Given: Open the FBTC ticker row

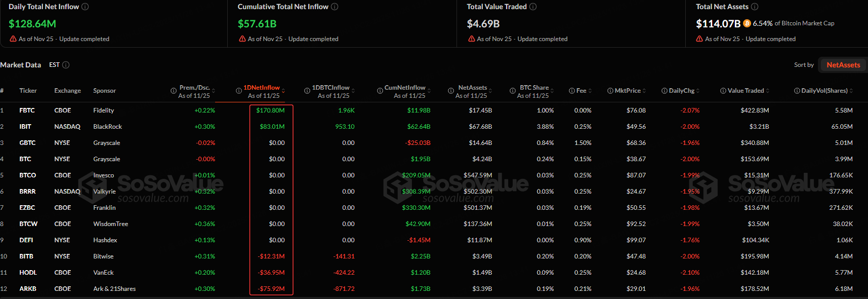Looking at the screenshot, I should (27, 110).
